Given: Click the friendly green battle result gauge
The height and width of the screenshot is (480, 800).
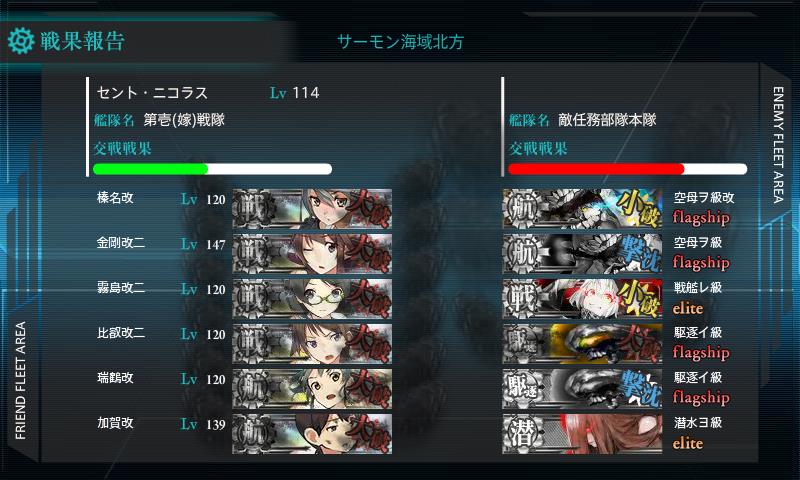Looking at the screenshot, I should point(212,169).
